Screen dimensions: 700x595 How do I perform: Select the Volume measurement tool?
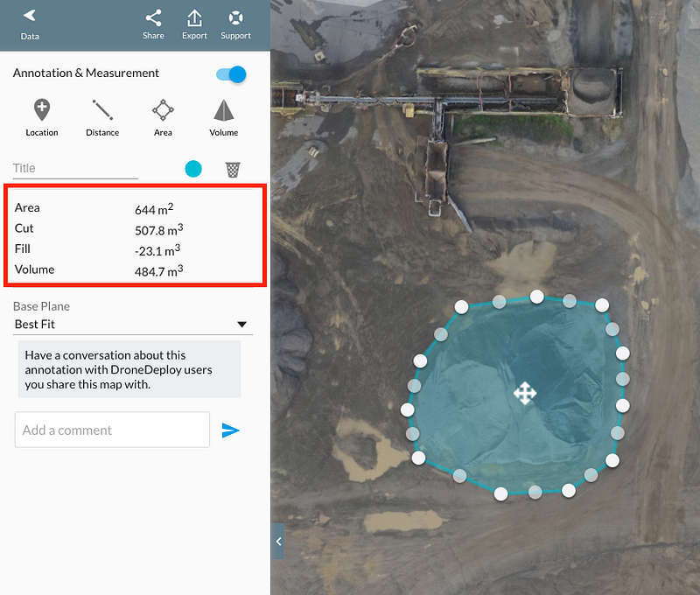pyautogui.click(x=224, y=117)
